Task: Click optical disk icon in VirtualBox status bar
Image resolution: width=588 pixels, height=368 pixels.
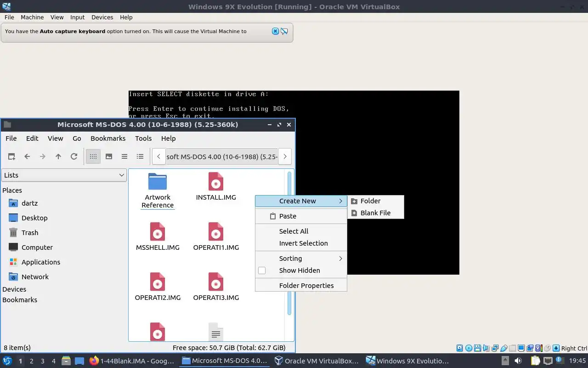Action: coord(469,348)
